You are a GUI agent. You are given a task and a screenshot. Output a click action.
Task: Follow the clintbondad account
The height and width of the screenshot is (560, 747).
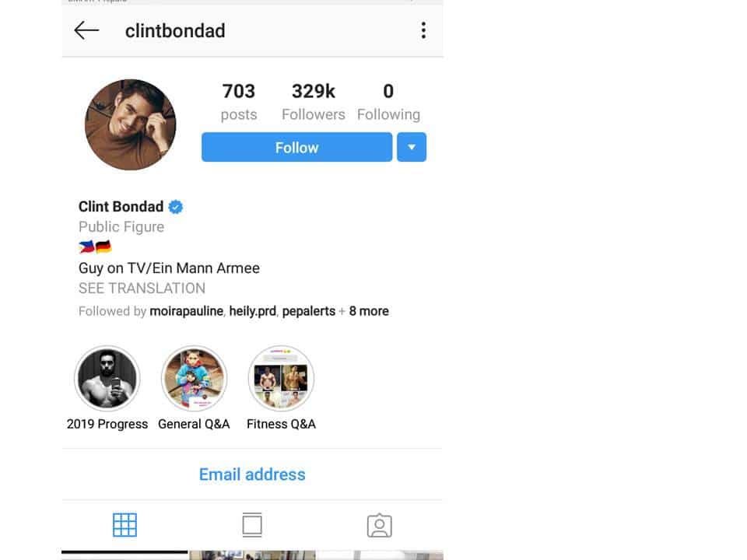click(296, 147)
